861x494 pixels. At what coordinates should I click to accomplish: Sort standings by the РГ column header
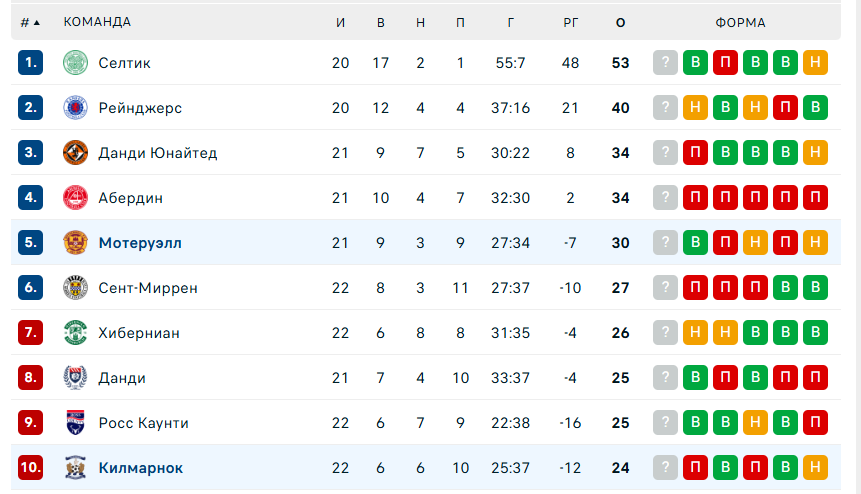[x=570, y=22]
